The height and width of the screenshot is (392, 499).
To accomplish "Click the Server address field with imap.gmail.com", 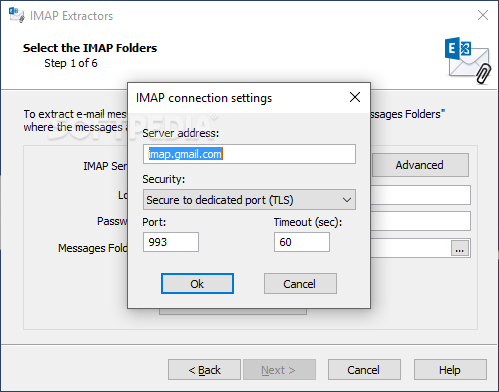I will (249, 154).
